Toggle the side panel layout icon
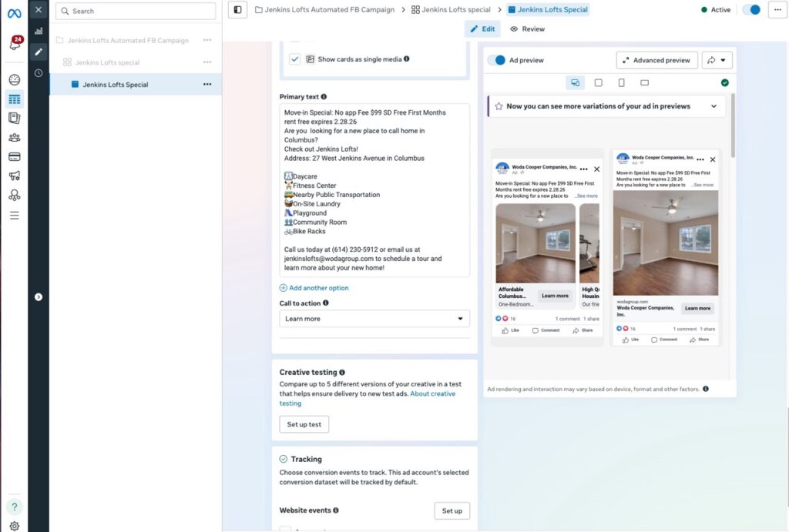 237,10
